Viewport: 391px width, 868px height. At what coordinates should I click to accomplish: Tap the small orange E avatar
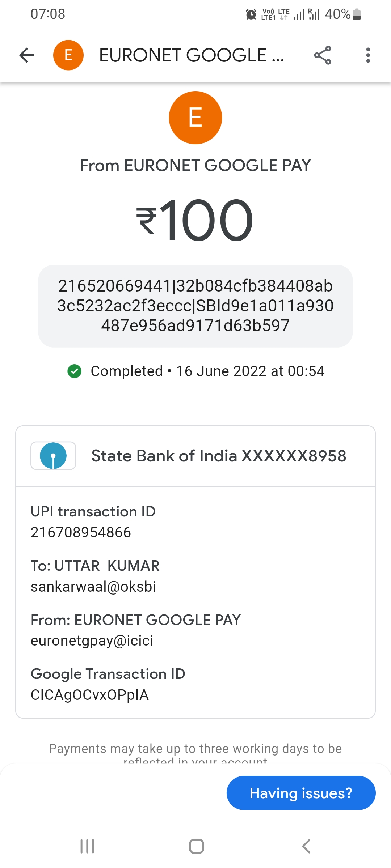(68, 55)
